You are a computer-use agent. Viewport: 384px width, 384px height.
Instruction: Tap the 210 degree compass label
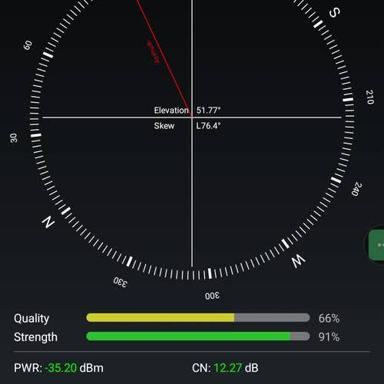coord(370,97)
